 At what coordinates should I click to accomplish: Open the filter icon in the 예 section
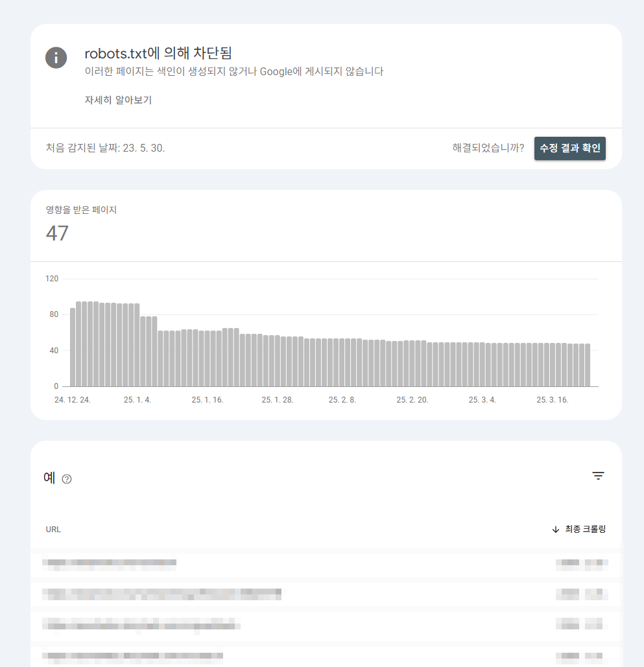click(598, 476)
